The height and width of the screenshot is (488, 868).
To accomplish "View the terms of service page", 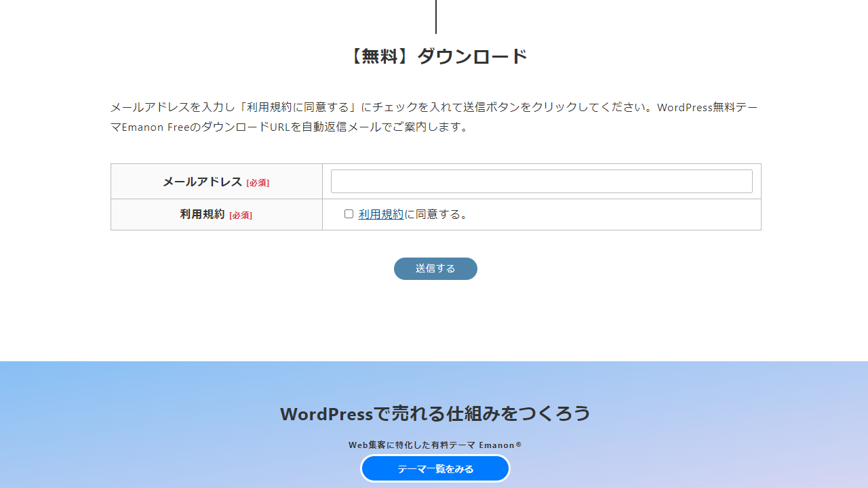I will [x=380, y=213].
